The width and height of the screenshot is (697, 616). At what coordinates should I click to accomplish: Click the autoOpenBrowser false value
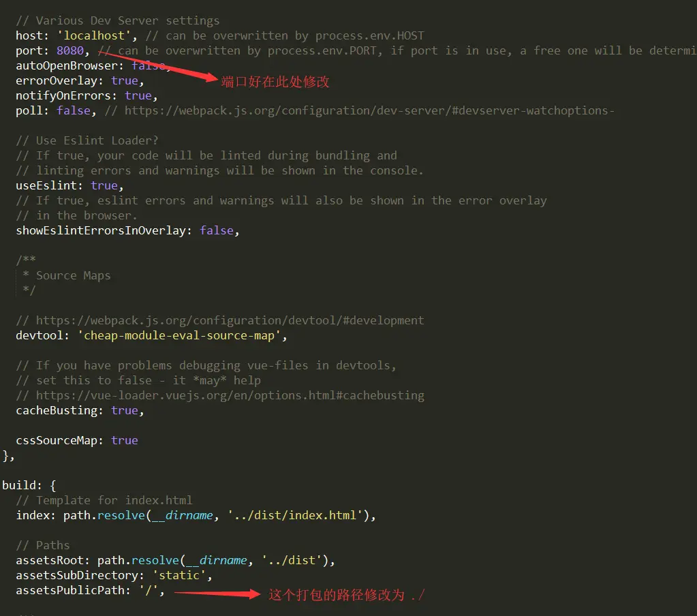tap(147, 65)
